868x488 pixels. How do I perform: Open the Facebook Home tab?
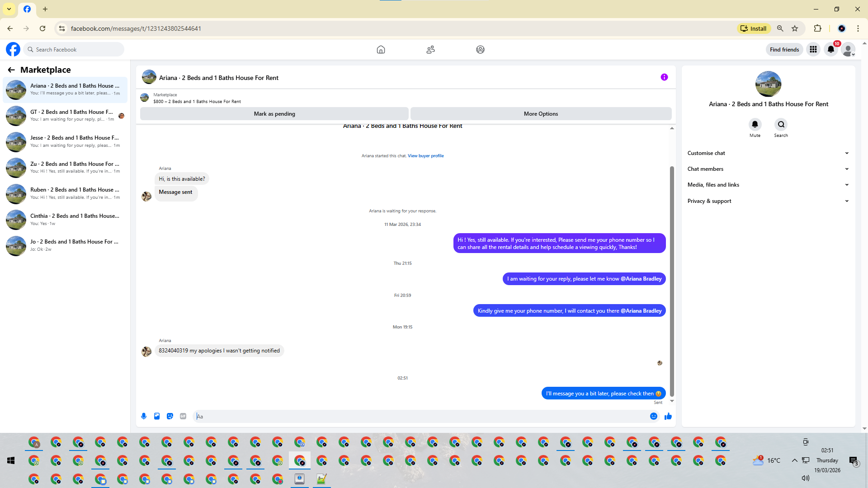[x=381, y=50]
